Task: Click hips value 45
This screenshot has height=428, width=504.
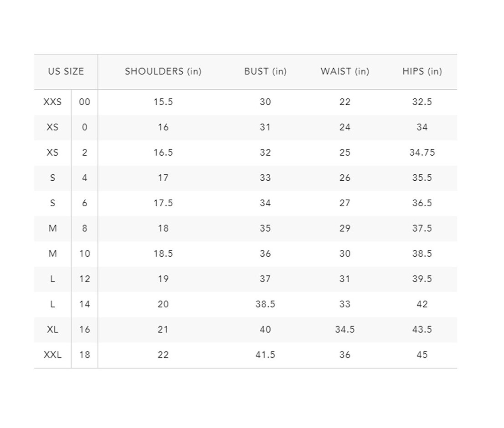Action: coord(422,355)
